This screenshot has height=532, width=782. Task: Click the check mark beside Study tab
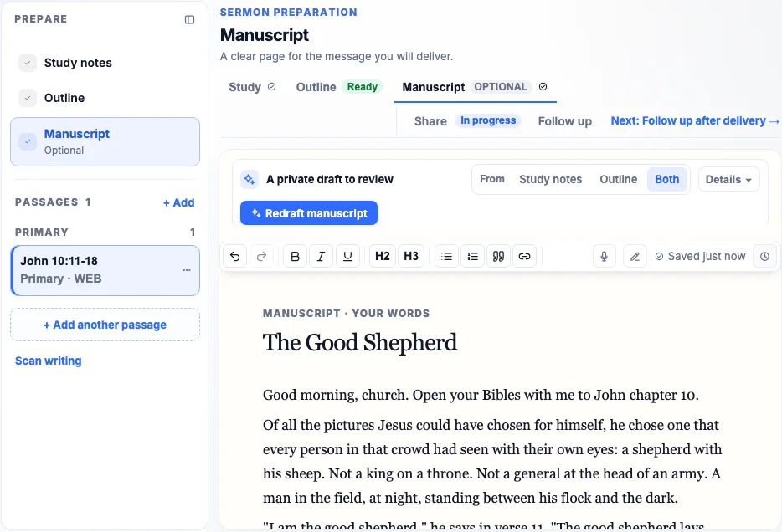[272, 87]
